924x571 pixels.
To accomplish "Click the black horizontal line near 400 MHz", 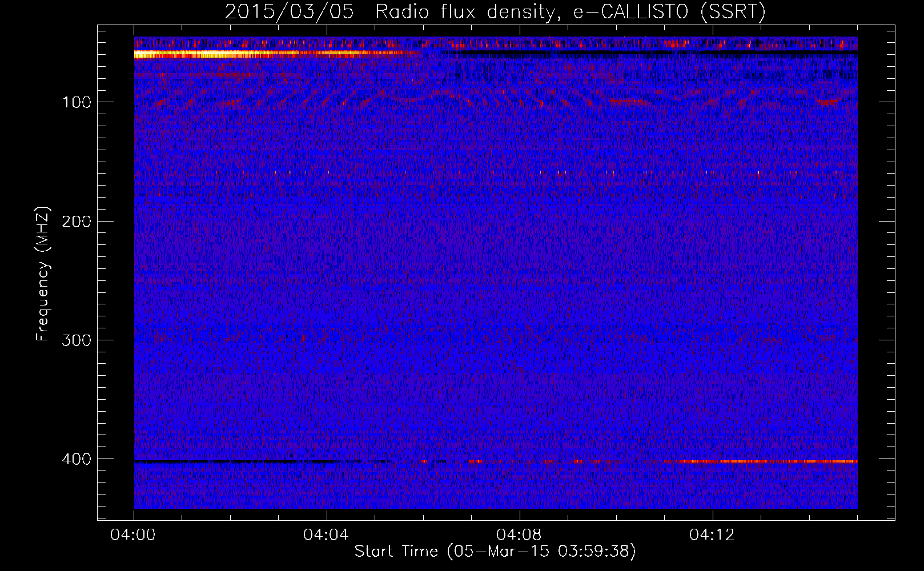I will point(247,461).
